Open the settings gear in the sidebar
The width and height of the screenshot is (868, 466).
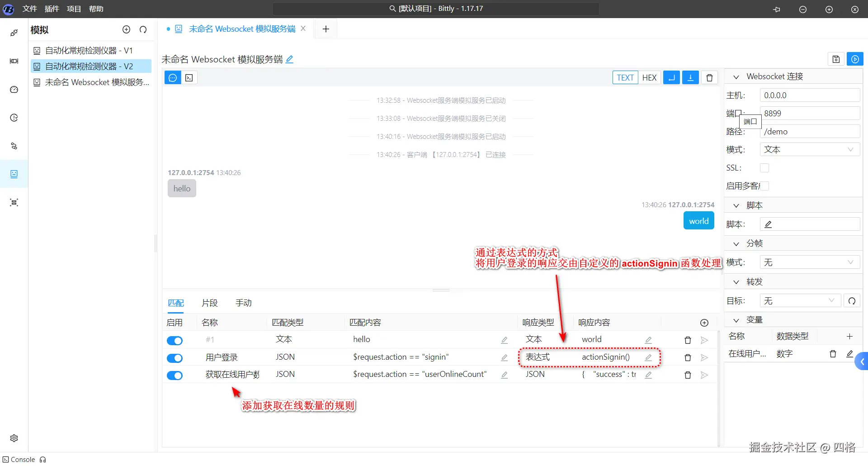click(x=14, y=438)
